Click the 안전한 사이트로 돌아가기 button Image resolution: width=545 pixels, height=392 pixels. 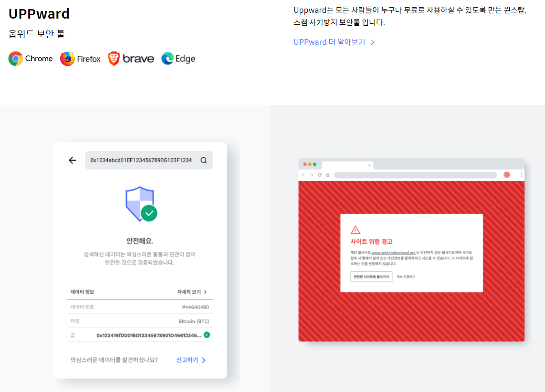[x=371, y=277]
